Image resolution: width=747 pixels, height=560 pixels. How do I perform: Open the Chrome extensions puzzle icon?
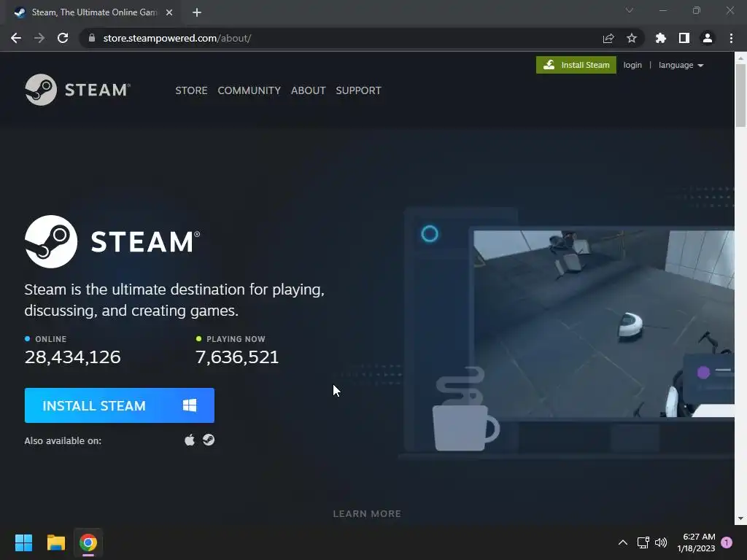(x=661, y=38)
